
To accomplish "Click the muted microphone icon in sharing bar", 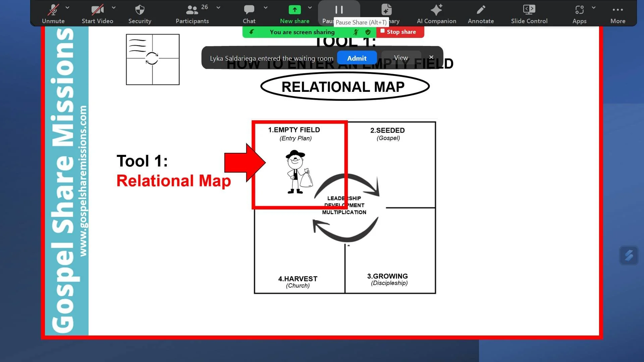I will click(x=356, y=32).
